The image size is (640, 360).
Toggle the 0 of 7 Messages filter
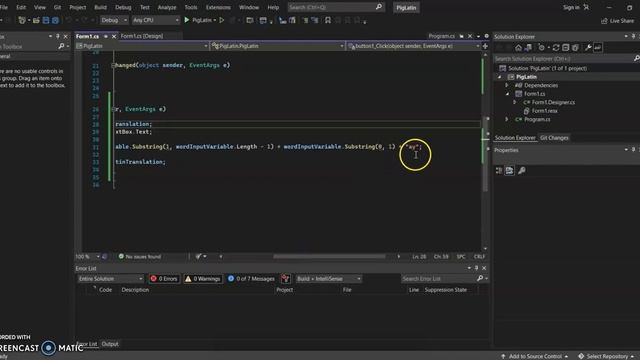point(251,279)
